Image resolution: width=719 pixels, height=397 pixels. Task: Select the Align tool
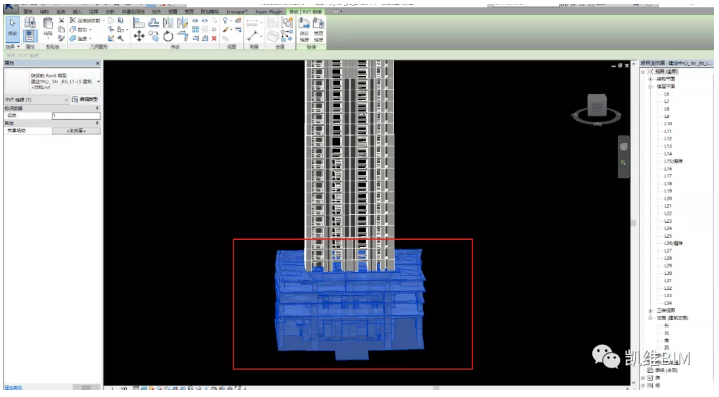pos(138,22)
